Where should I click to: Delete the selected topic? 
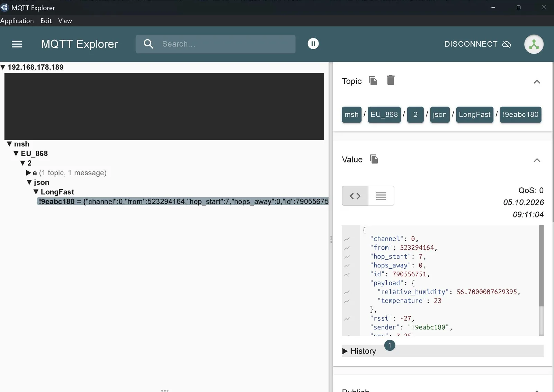(x=391, y=80)
